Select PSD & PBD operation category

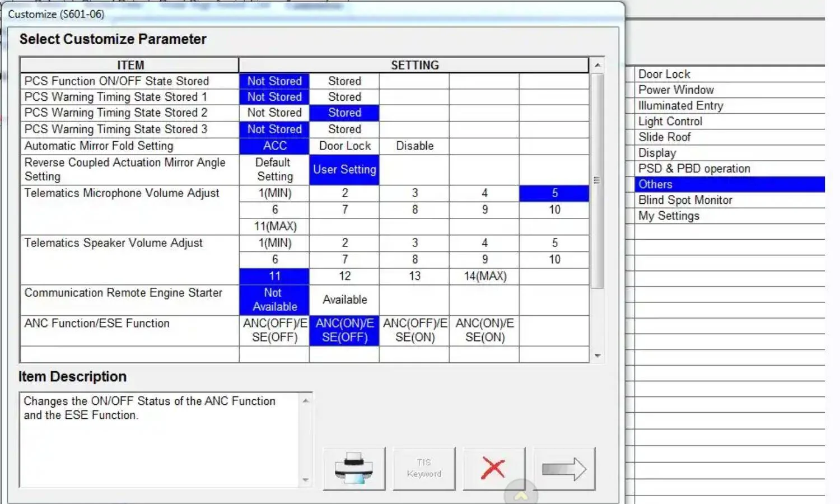pos(694,169)
